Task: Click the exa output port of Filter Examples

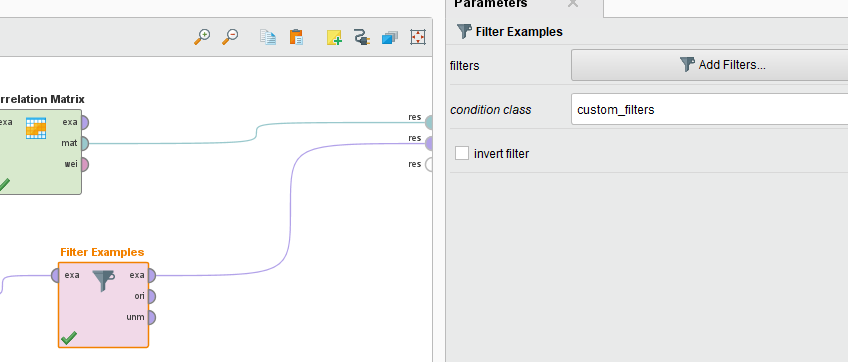Action: pos(151,275)
